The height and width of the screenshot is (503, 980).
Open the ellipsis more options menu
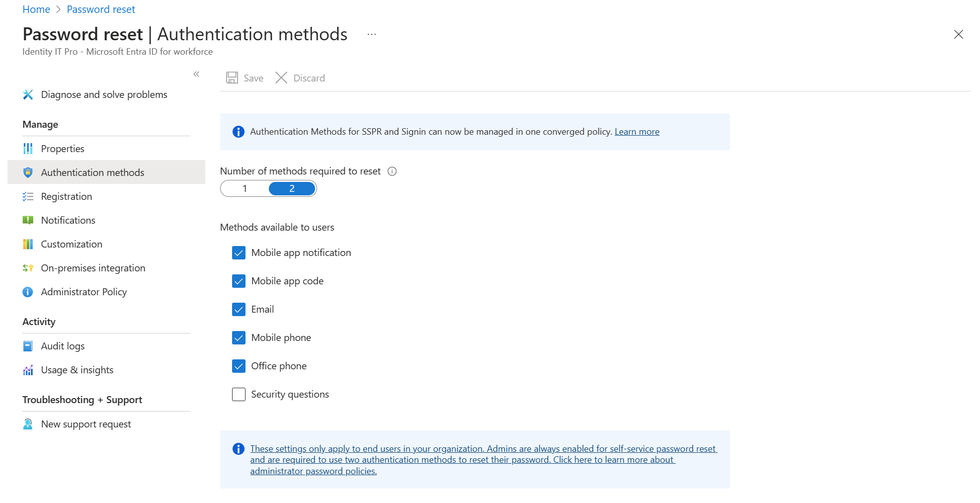pos(372,34)
